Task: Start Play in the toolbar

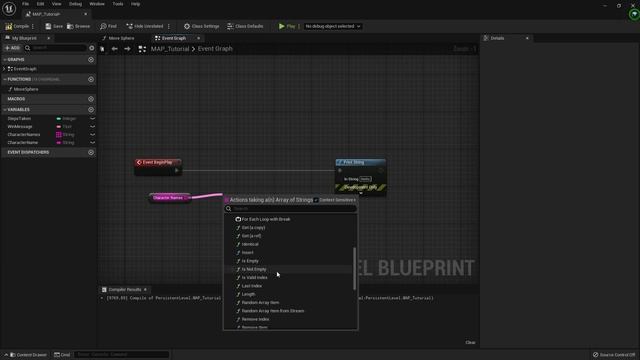Action: click(x=287, y=26)
